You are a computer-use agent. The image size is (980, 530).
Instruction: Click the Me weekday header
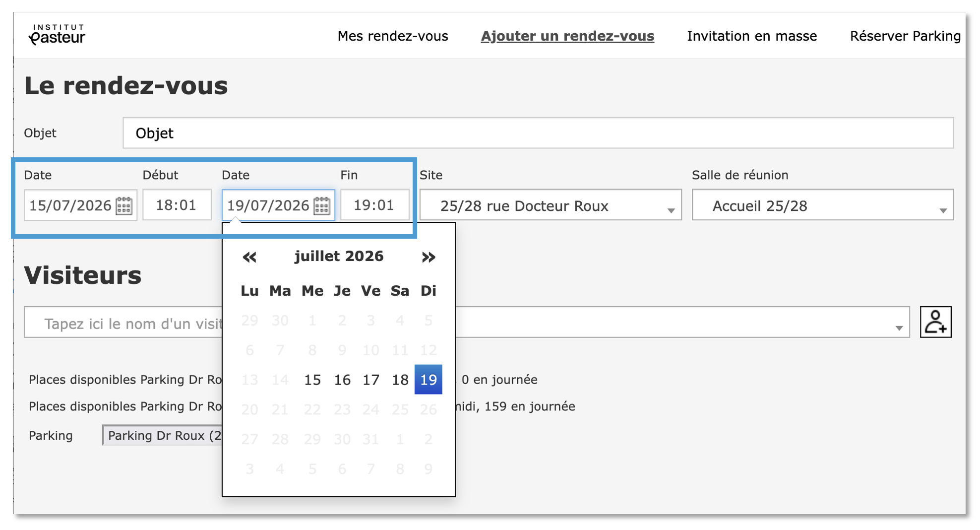pos(312,291)
